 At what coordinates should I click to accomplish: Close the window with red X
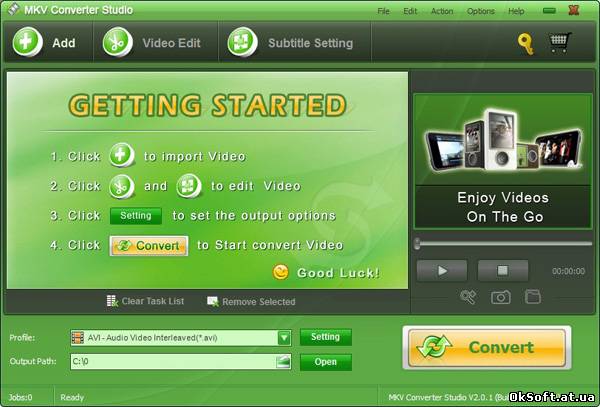point(573,10)
